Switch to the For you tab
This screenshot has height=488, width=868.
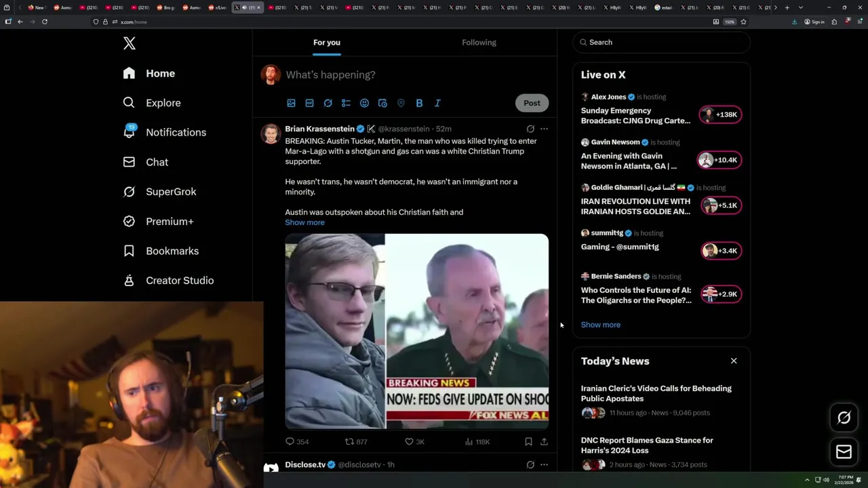click(327, 42)
